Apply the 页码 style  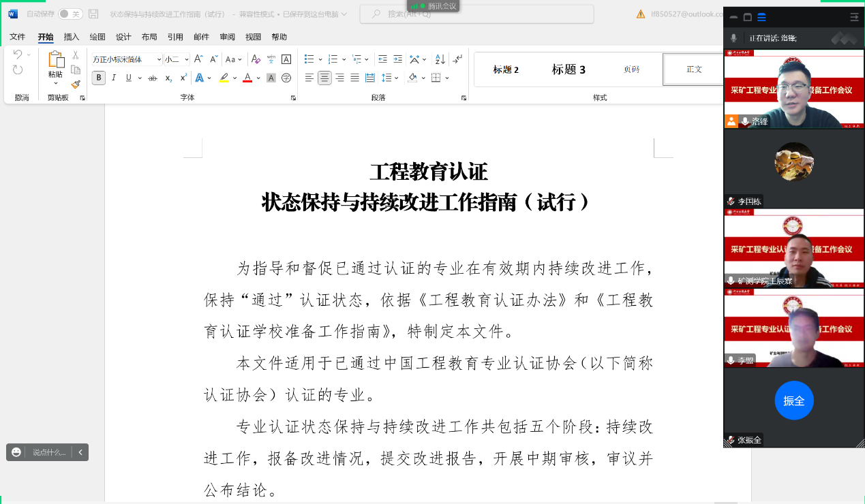tap(631, 69)
